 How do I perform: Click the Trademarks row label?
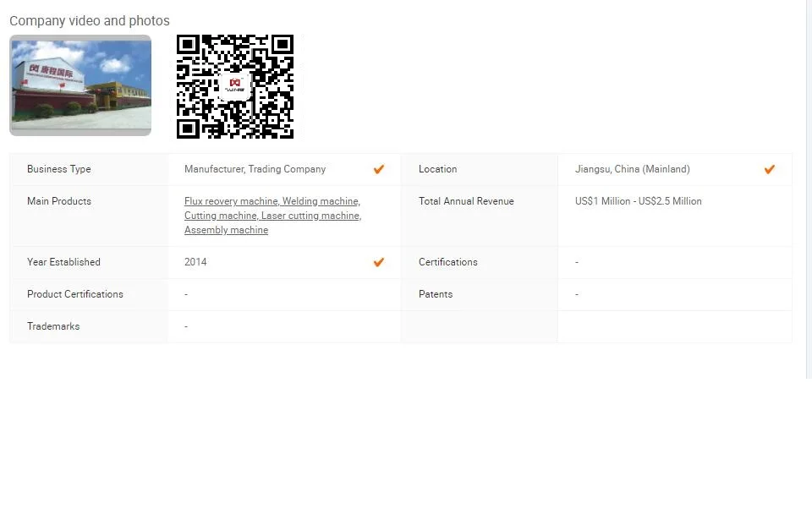point(53,326)
